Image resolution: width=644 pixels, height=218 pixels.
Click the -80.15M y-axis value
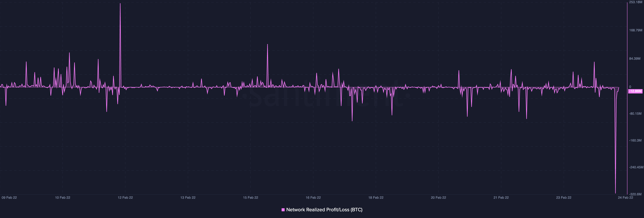[x=635, y=114]
